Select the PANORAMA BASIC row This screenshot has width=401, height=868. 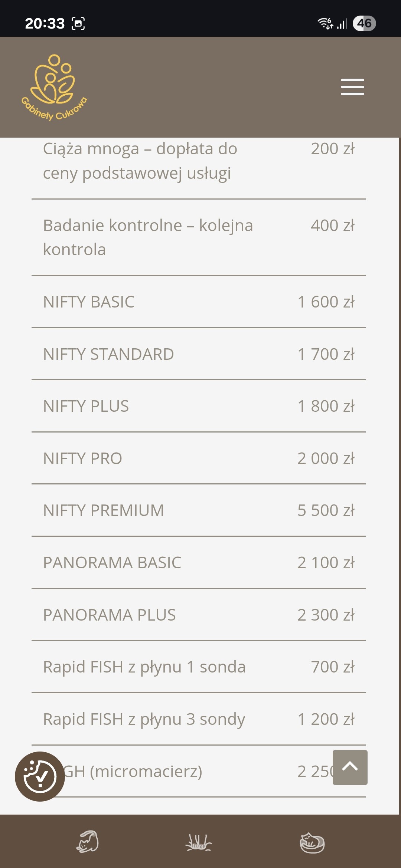[199, 563]
